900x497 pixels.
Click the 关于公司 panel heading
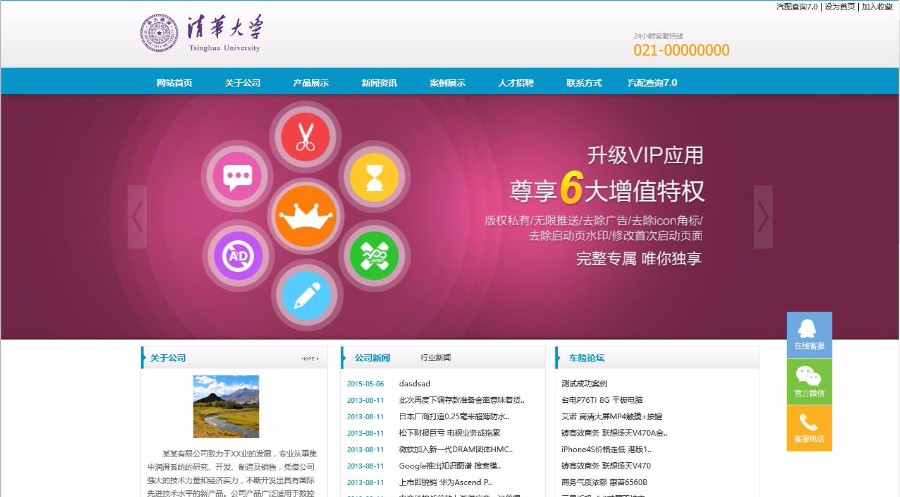[x=168, y=358]
